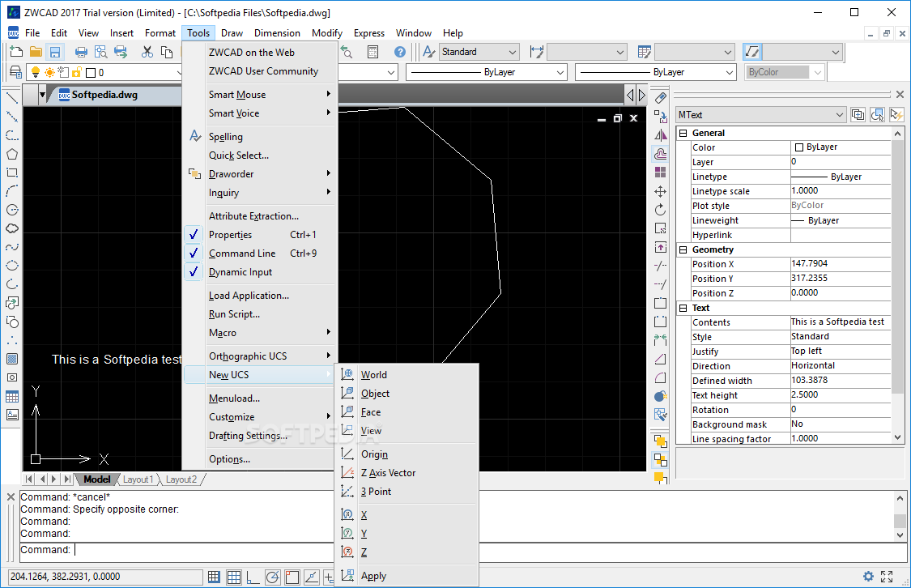Screen dimensions: 911x588
Task: Select the Hatch tool
Action: (x=11, y=359)
